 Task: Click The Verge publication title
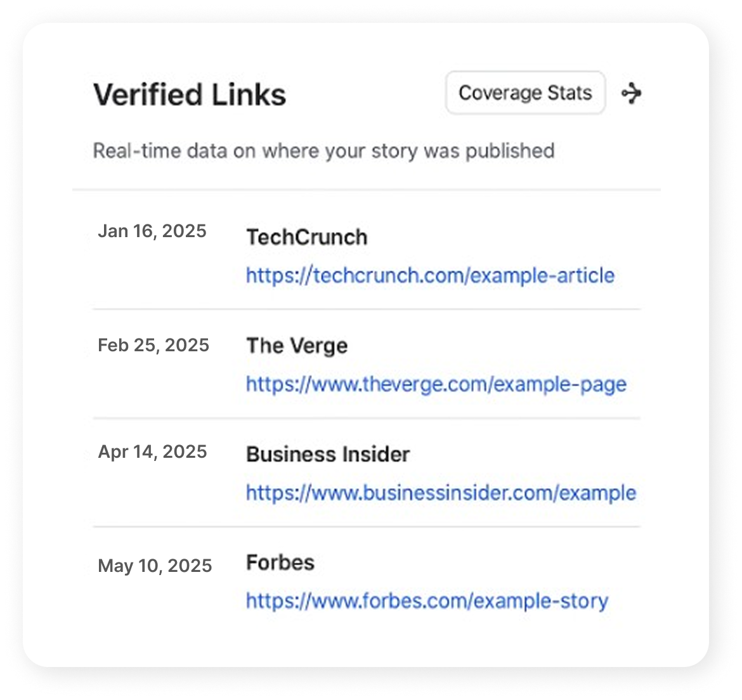[x=297, y=346]
